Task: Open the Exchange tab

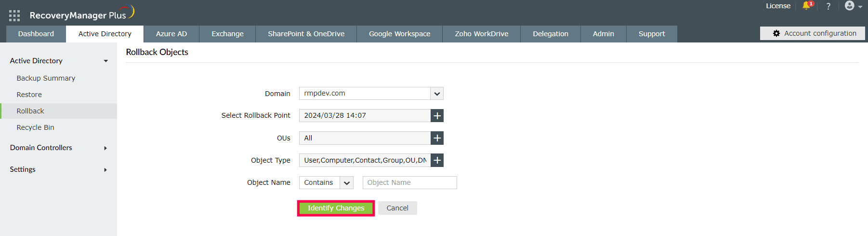Action: pos(227,34)
